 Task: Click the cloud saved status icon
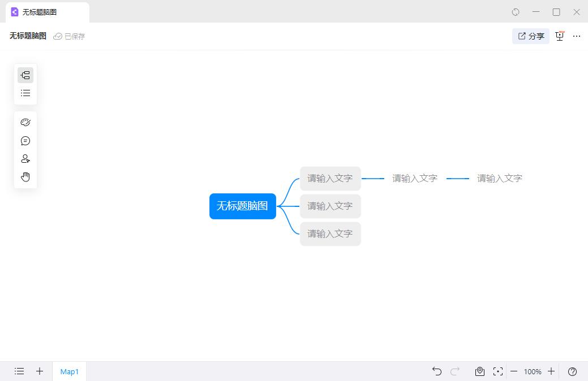click(57, 36)
